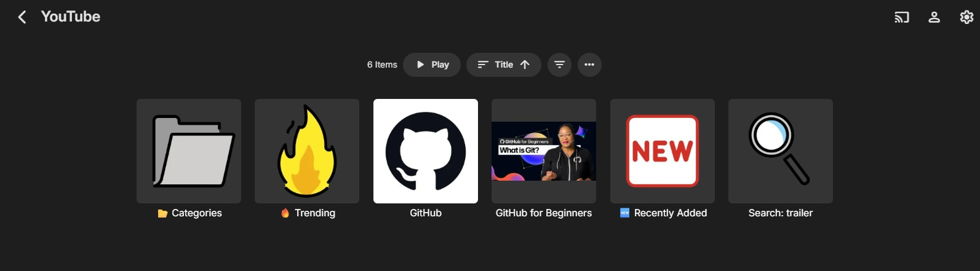Screen dimensions: 980x271
Task: Click the GitHub for Beginners title
Action: 544,213
